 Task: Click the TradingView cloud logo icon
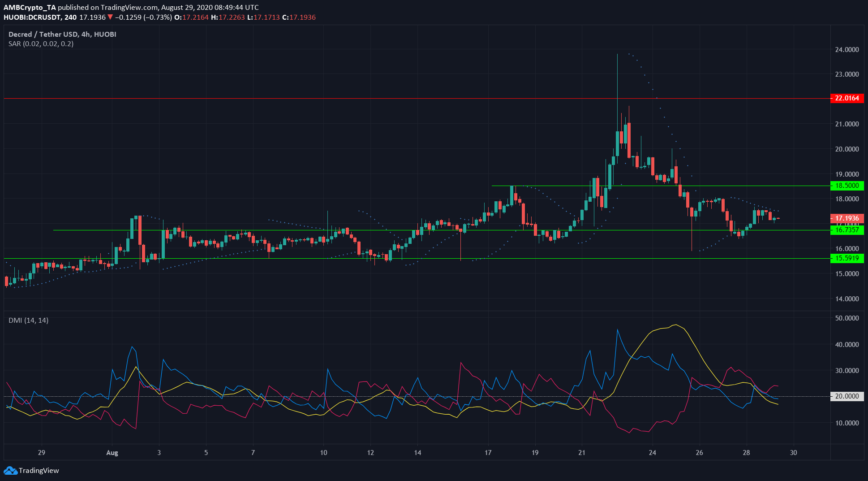(10, 471)
